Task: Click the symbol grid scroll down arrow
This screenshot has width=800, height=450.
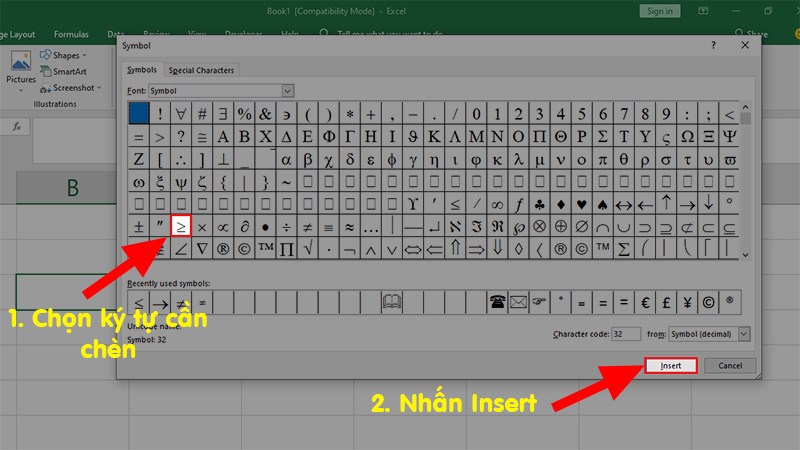Action: (745, 255)
